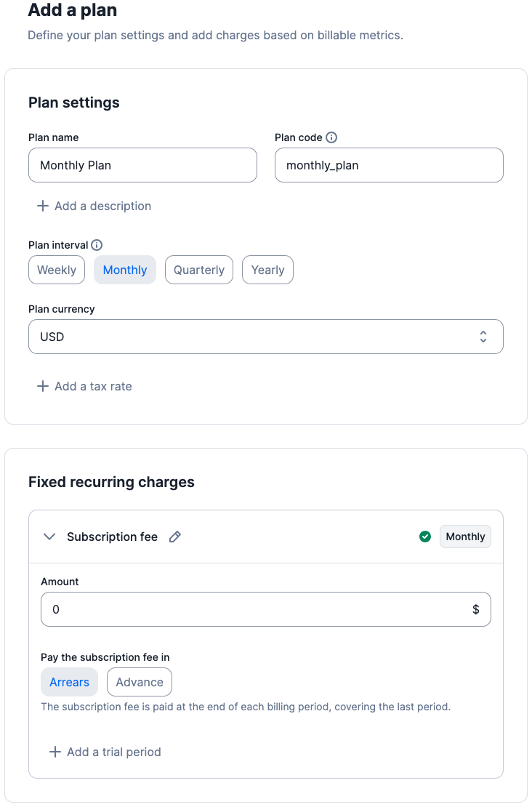This screenshot has height=807, width=532.
Task: Click the Monthly badge on Subscription fee
Action: (465, 537)
